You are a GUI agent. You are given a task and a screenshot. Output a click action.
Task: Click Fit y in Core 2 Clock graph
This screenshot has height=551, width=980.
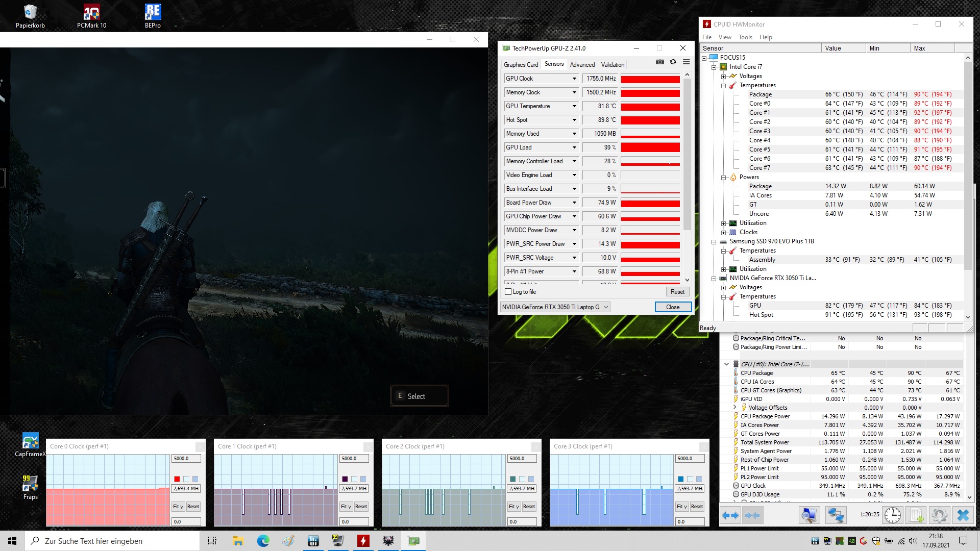pyautogui.click(x=513, y=507)
